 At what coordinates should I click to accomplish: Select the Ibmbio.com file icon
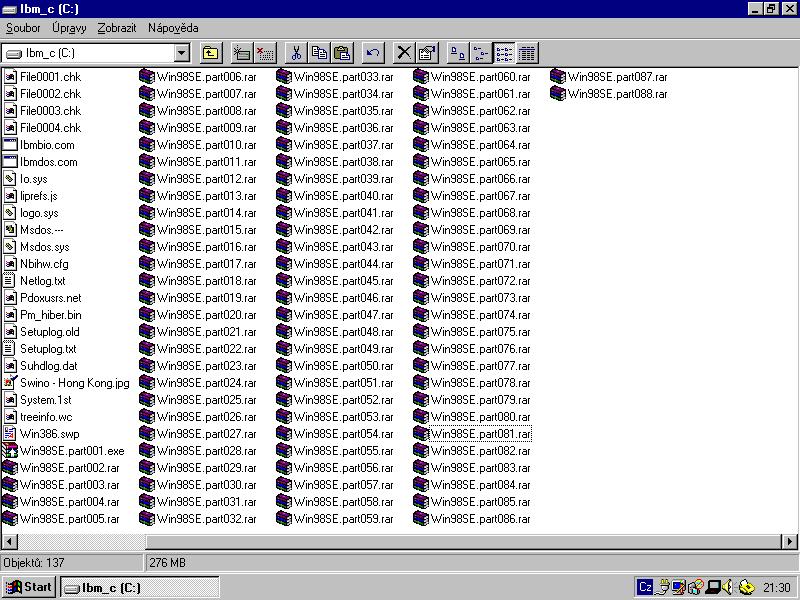tap(10, 145)
